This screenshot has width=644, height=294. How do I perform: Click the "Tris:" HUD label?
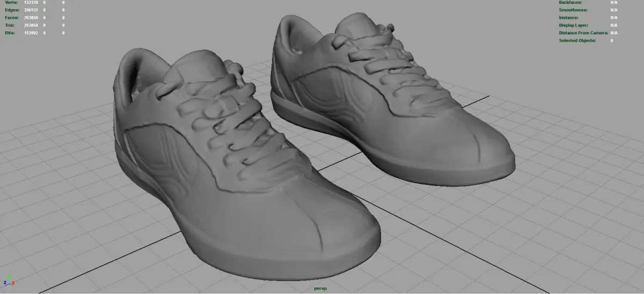10,25
